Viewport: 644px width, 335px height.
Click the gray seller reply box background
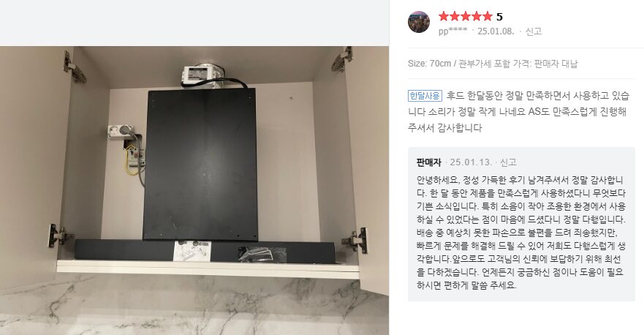tap(521, 224)
